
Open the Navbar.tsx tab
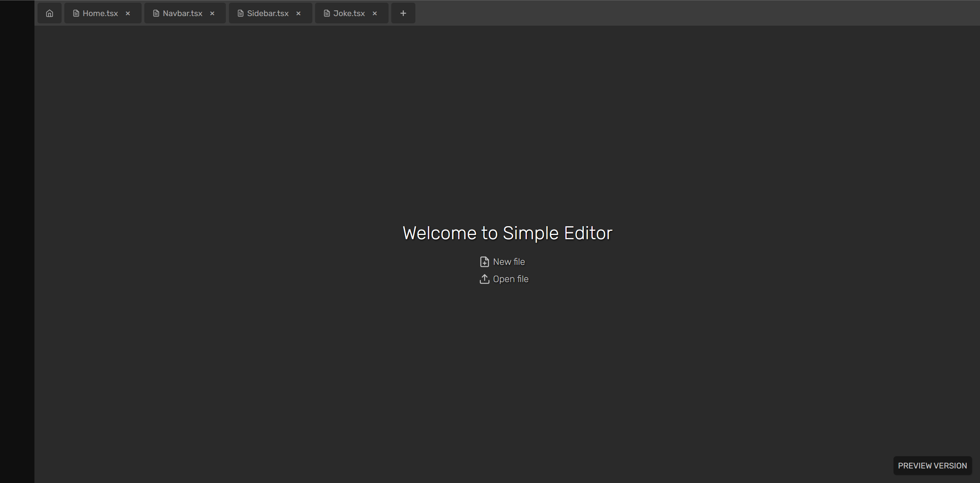(x=182, y=13)
